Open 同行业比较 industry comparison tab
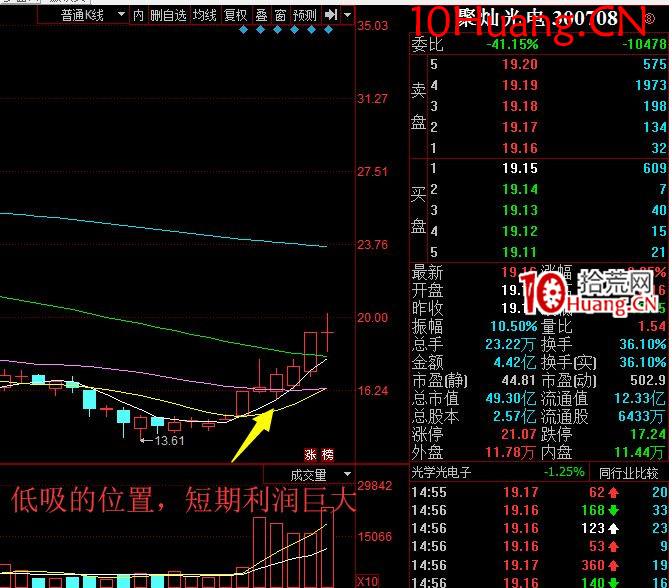Image resolution: width=669 pixels, height=588 pixels. [628, 473]
